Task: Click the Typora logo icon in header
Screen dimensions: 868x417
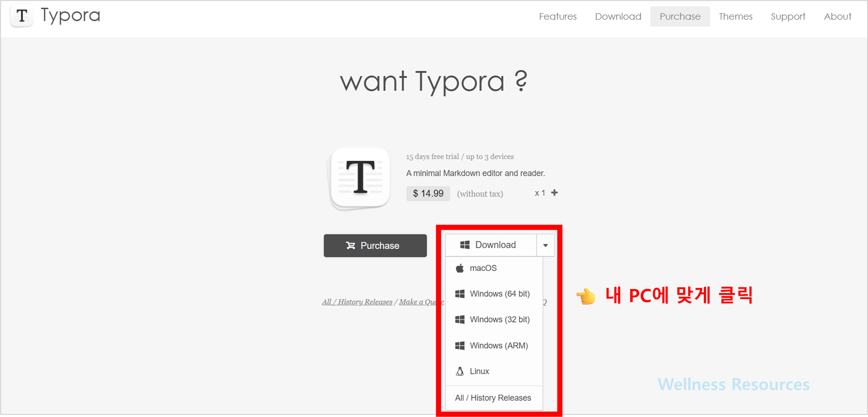Action: tap(22, 16)
